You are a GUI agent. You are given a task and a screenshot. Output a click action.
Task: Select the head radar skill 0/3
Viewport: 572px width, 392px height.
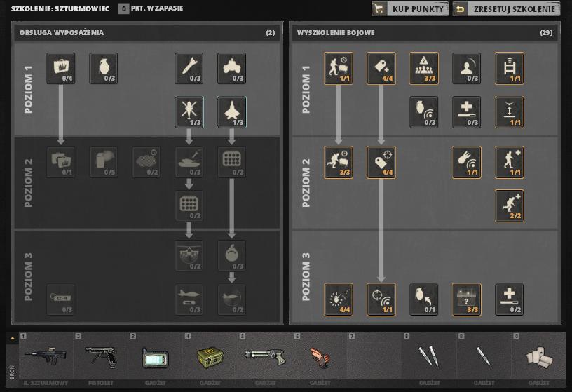tap(467, 68)
